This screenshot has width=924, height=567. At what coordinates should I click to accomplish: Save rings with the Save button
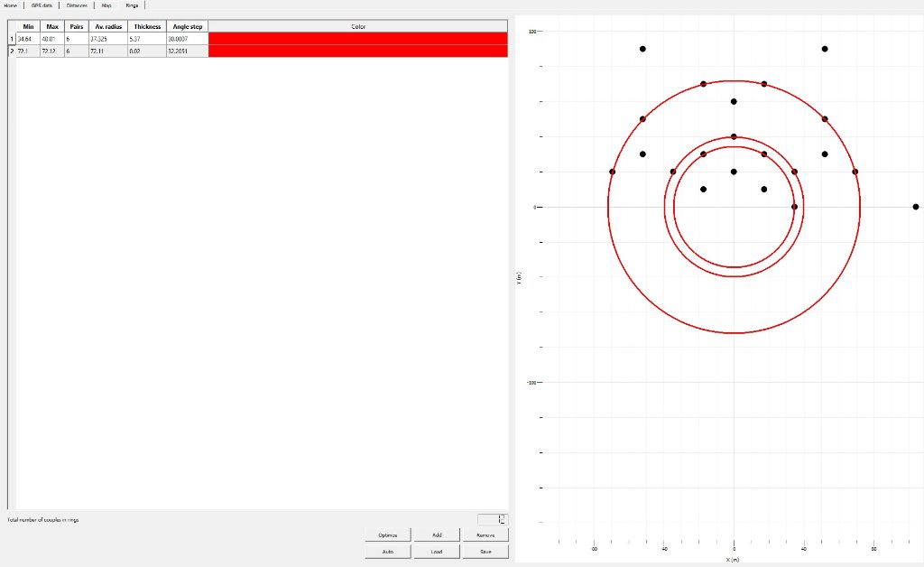click(485, 551)
